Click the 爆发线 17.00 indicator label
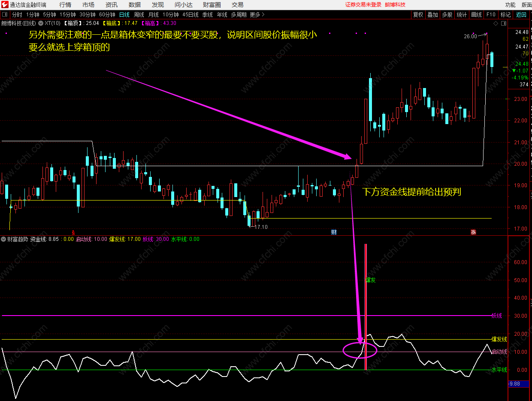 125,239
